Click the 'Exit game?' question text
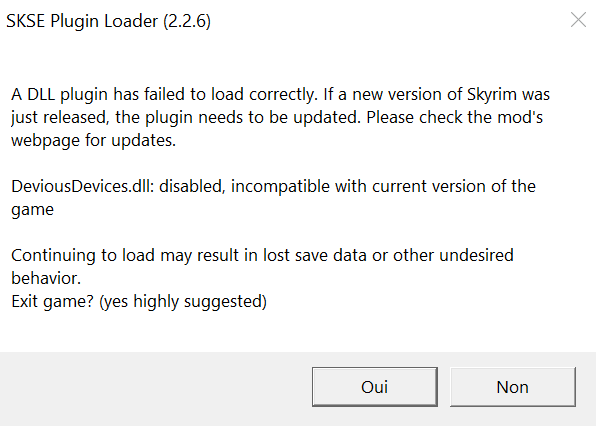 pyautogui.click(x=52, y=302)
